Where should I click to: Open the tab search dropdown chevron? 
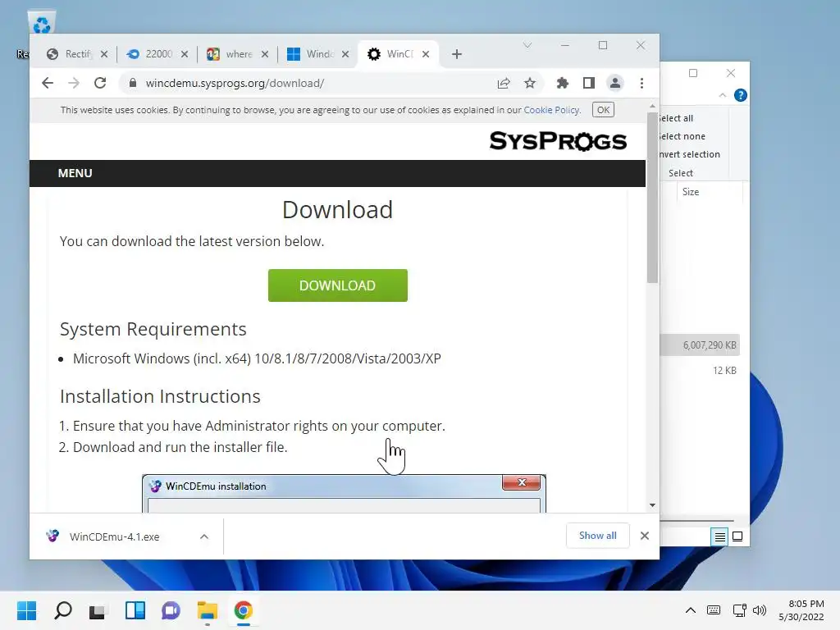click(x=527, y=46)
